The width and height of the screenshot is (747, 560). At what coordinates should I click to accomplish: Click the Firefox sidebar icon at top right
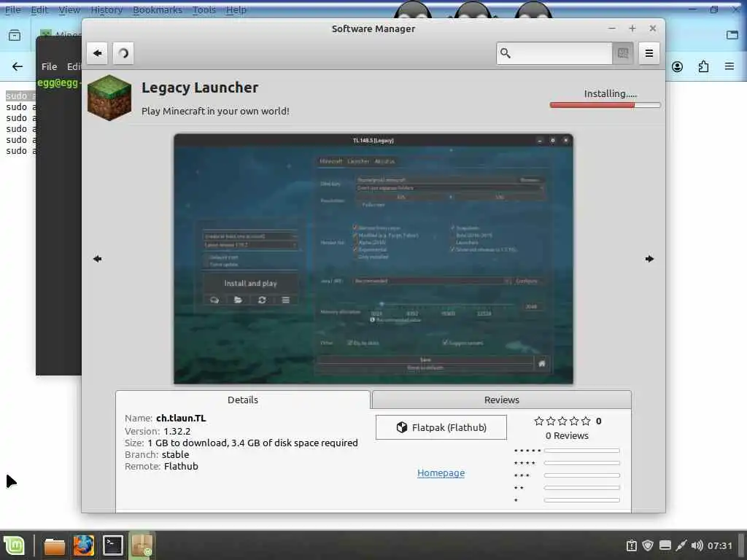point(732,35)
